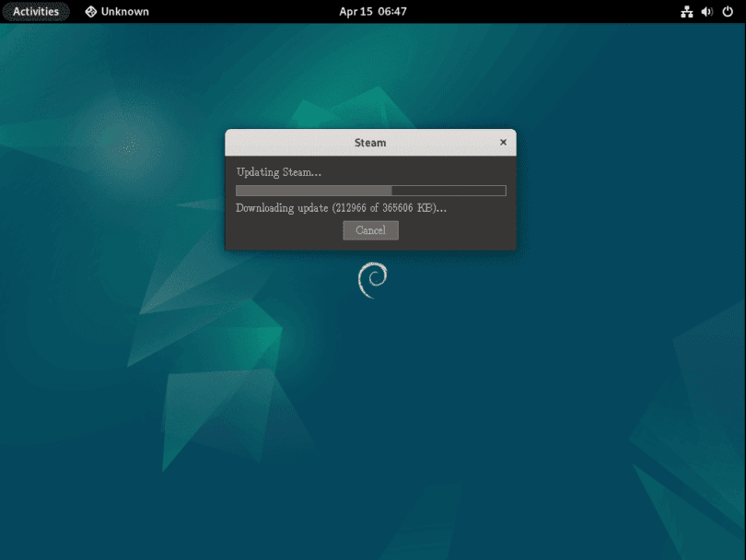Click the 06:47 time in the top bar
Viewport: 746px width, 560px height.
click(x=391, y=11)
